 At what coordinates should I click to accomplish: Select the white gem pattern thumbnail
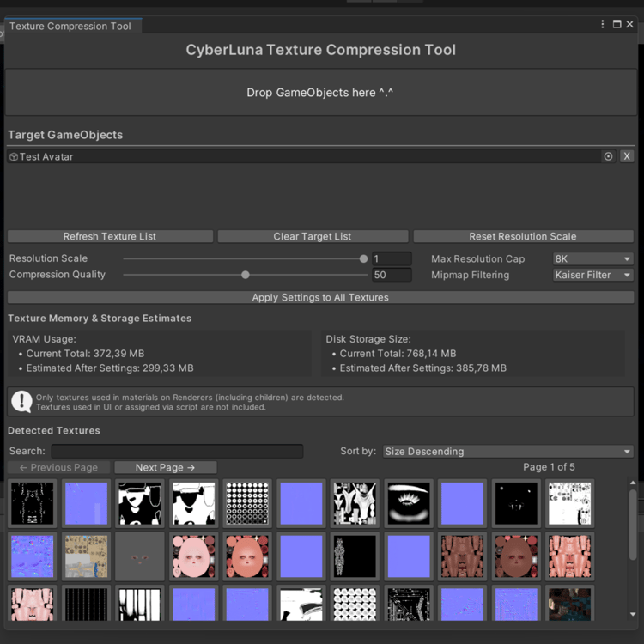click(355, 604)
